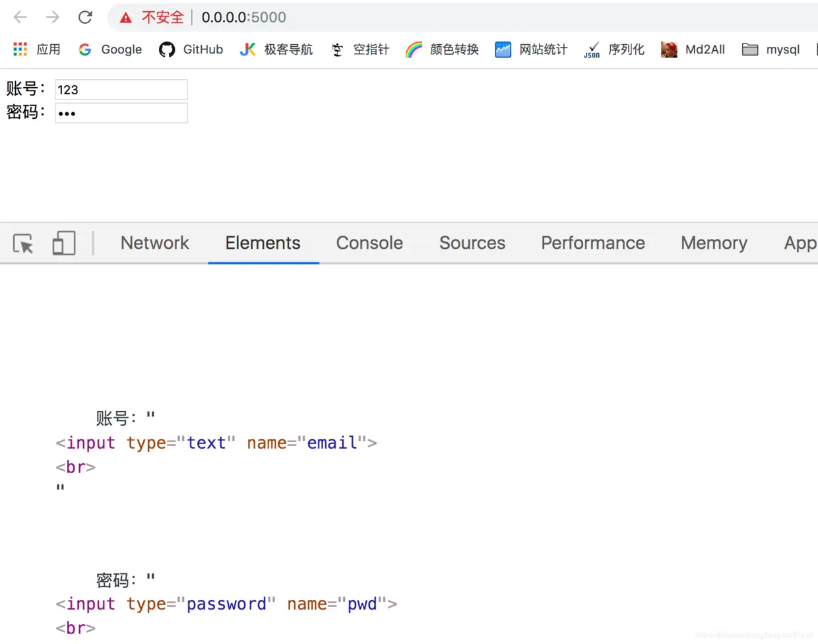Screen dimensions: 818x644
Task: Click the 密码 text node in Elements
Action: click(125, 580)
